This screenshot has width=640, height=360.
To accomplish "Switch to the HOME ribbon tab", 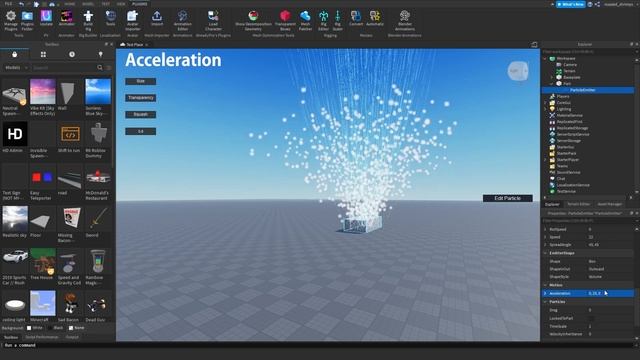I will pos(70,4).
